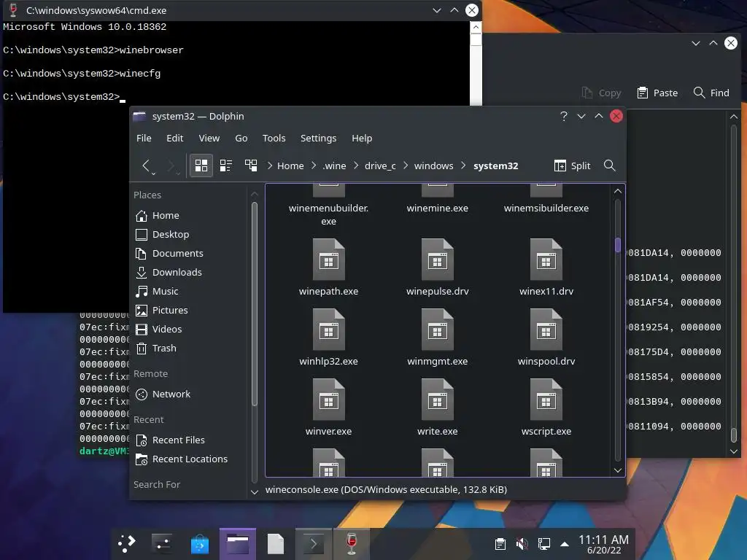
Task: Expand chevron between .wine and drive_c
Action: tap(356, 166)
